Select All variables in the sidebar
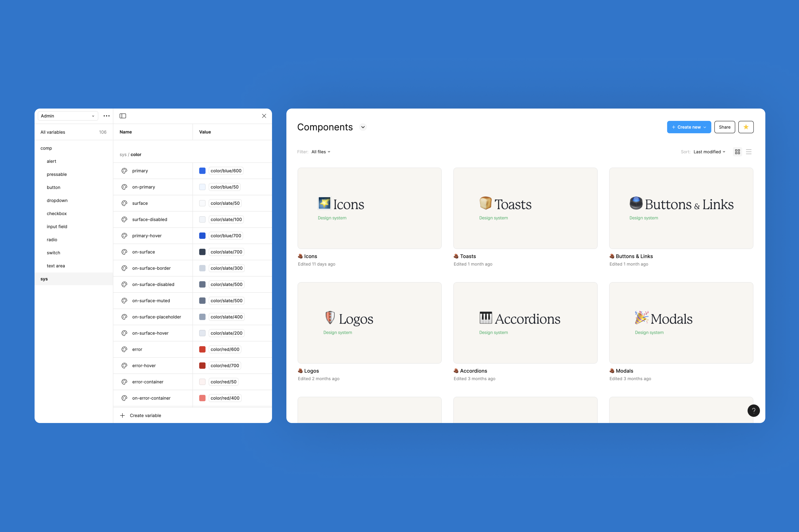 tap(53, 132)
